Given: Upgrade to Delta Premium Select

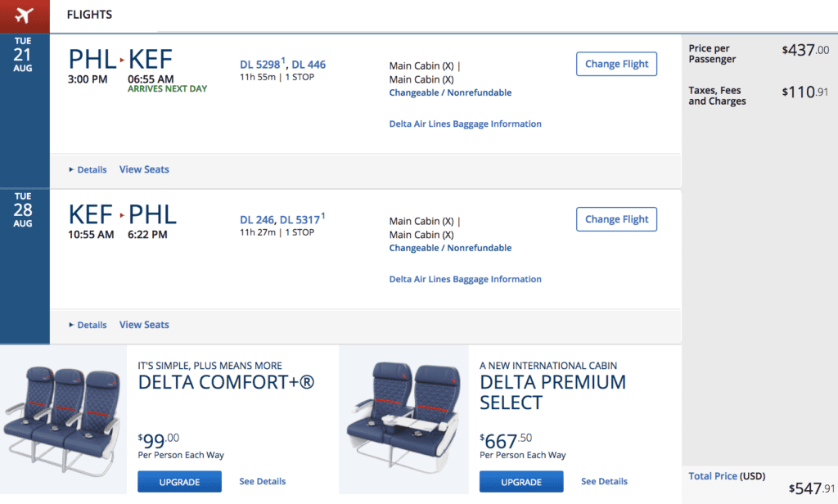Looking at the screenshot, I should pyautogui.click(x=520, y=482).
